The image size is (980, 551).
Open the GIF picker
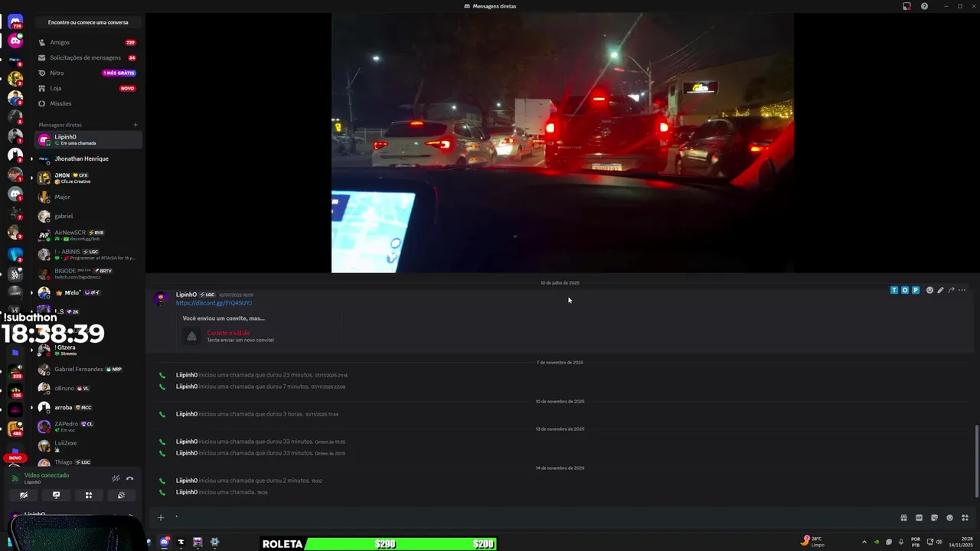click(919, 517)
